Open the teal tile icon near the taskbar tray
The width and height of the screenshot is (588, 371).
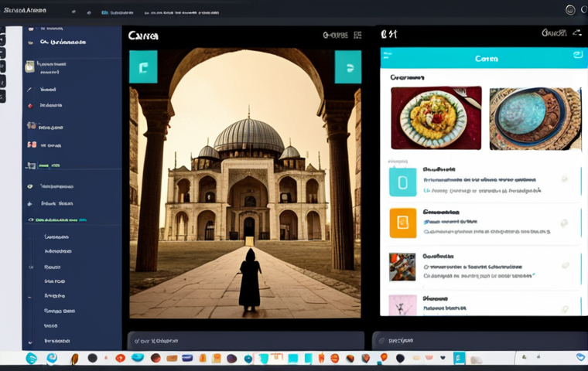coord(459,358)
